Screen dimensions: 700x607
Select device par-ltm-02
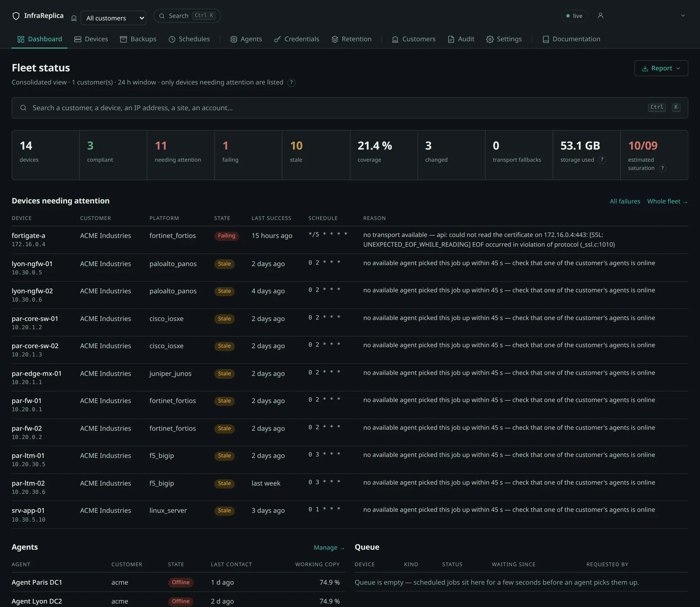pos(28,483)
